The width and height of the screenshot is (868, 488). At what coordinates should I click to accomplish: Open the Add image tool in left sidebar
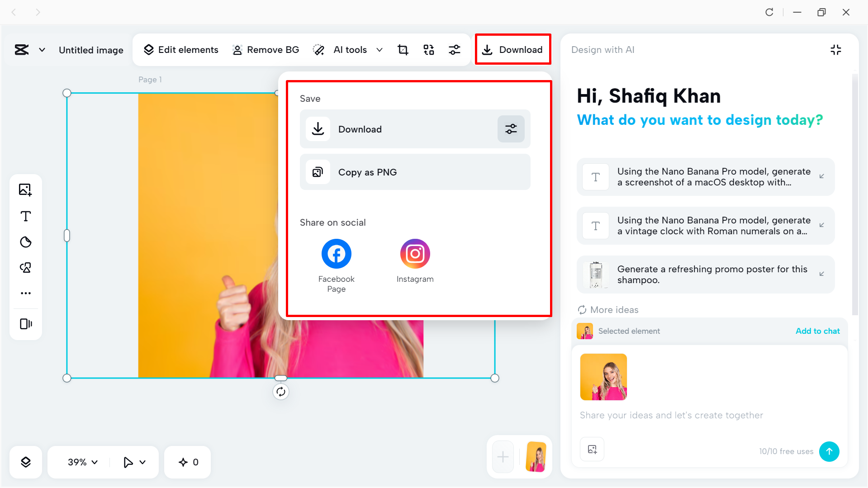coord(26,190)
